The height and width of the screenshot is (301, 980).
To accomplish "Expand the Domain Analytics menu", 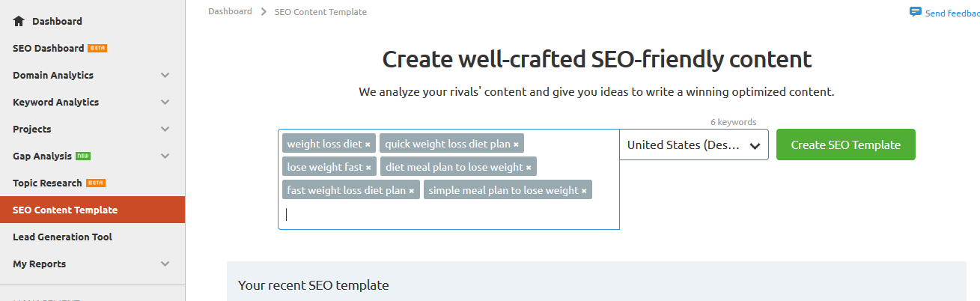I will [165, 75].
